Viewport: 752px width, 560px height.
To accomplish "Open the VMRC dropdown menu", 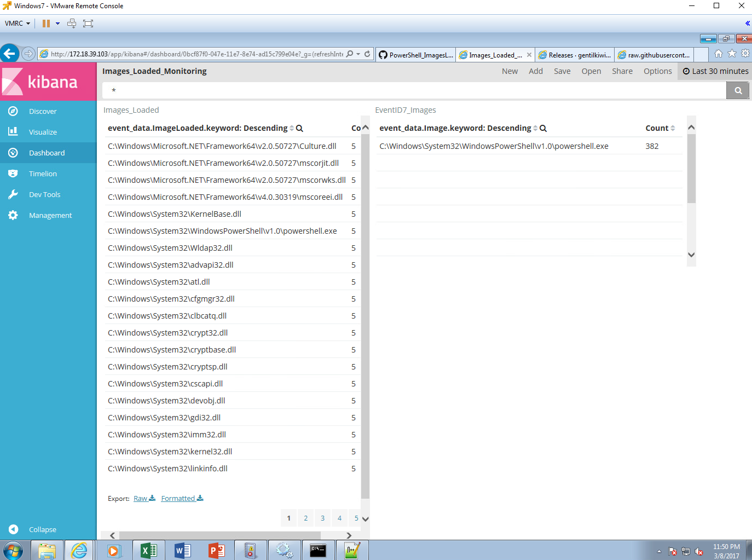I will 18,24.
